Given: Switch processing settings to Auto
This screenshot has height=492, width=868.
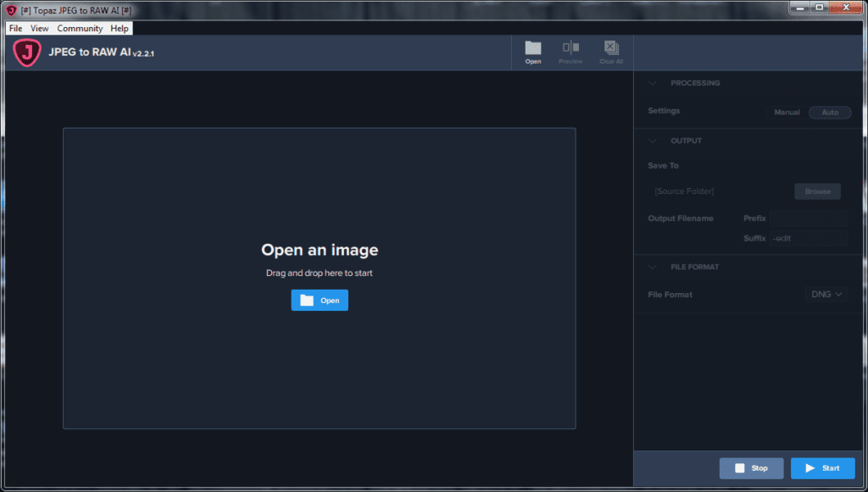Looking at the screenshot, I should [830, 113].
